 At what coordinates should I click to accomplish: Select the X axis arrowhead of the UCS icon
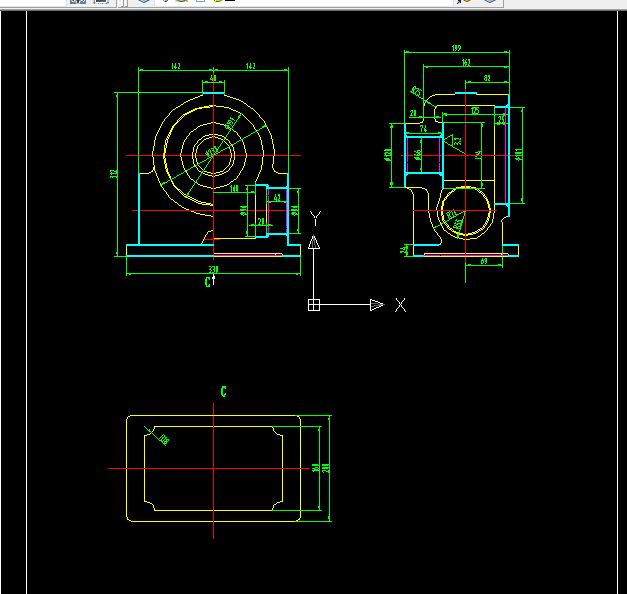(377, 305)
